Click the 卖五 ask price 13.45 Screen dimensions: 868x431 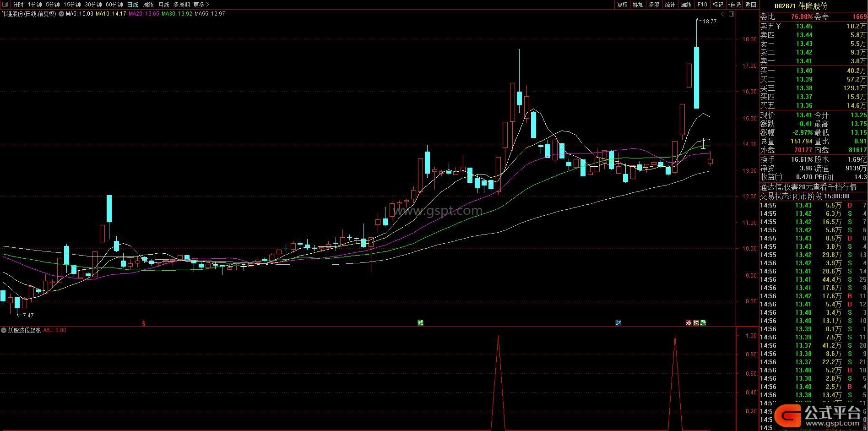click(804, 26)
